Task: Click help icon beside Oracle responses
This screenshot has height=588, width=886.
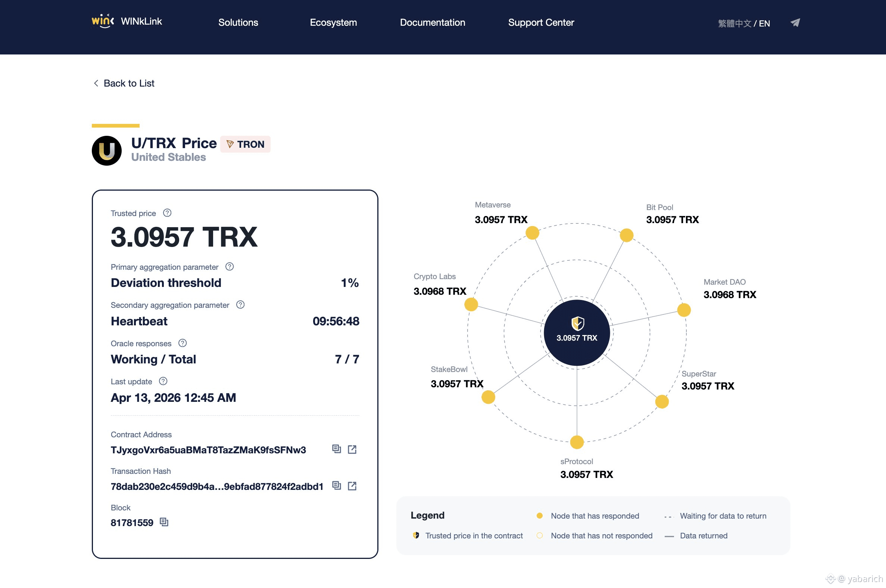Action: click(182, 343)
